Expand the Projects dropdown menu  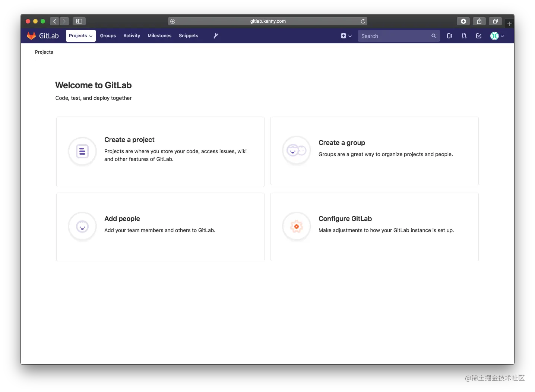[81, 36]
